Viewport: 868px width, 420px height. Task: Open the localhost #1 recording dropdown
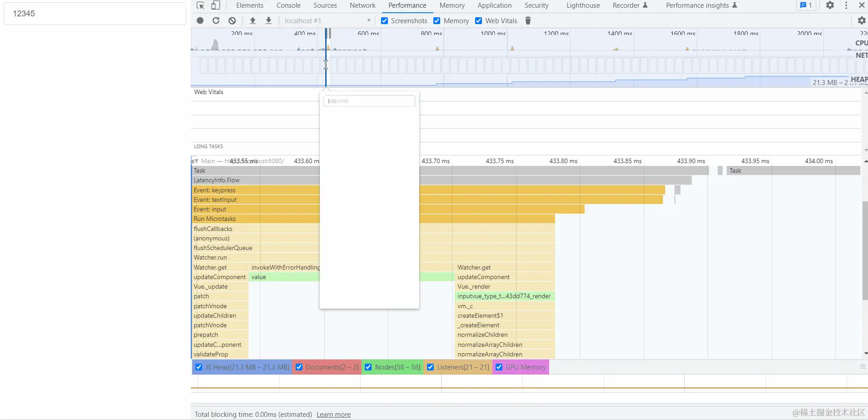[x=327, y=20]
